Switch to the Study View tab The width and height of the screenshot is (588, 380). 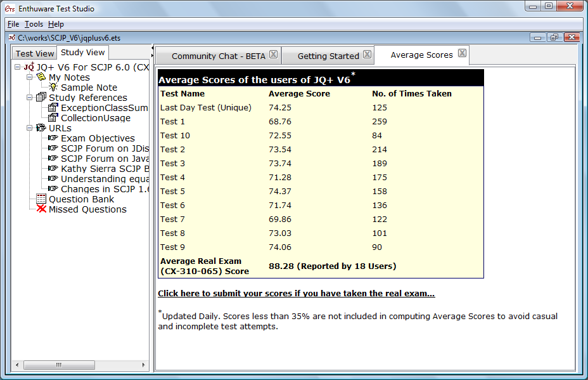tap(82, 52)
